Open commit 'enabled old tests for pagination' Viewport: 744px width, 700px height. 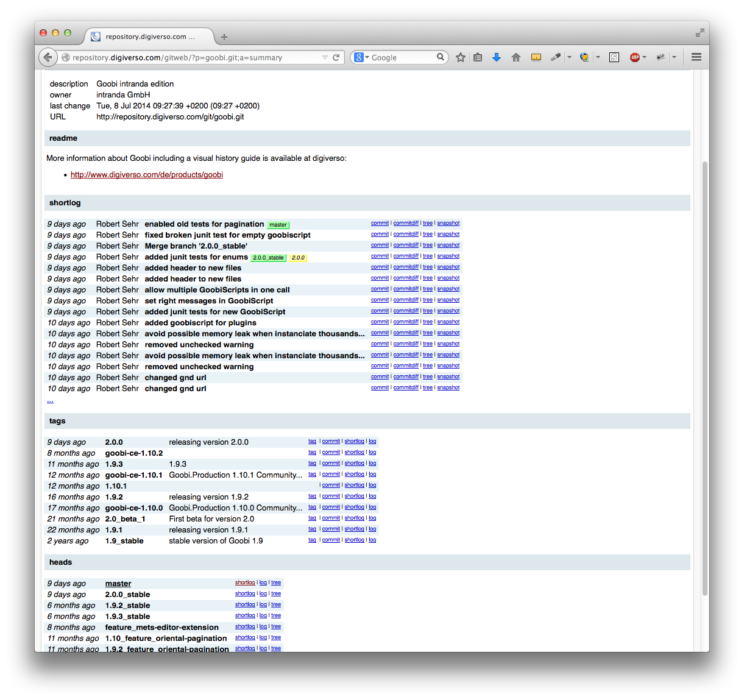click(204, 224)
